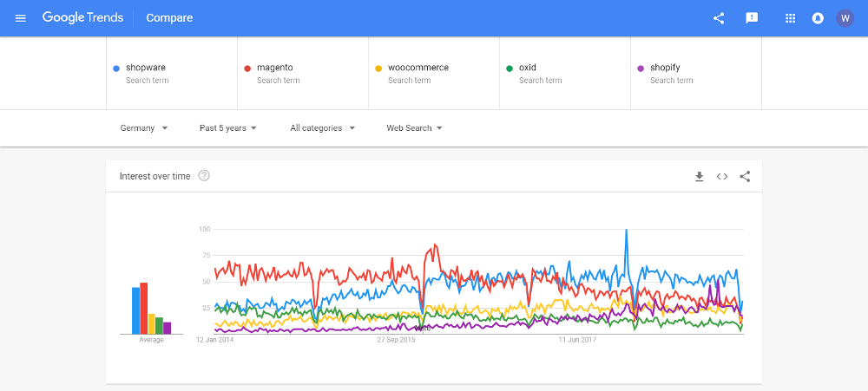The height and width of the screenshot is (391, 868).
Task: Open the Web Search type dropdown
Action: click(414, 127)
